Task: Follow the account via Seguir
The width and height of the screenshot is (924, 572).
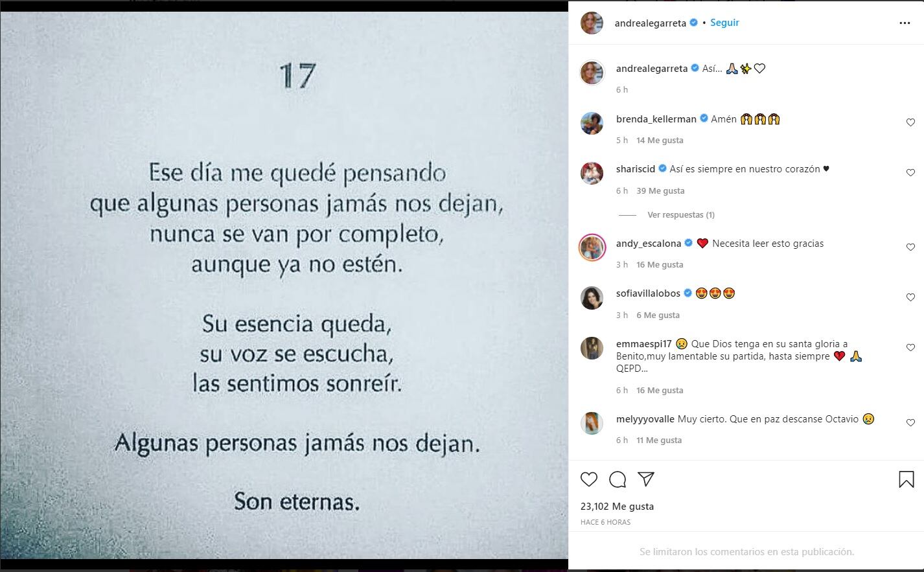Action: coord(724,23)
